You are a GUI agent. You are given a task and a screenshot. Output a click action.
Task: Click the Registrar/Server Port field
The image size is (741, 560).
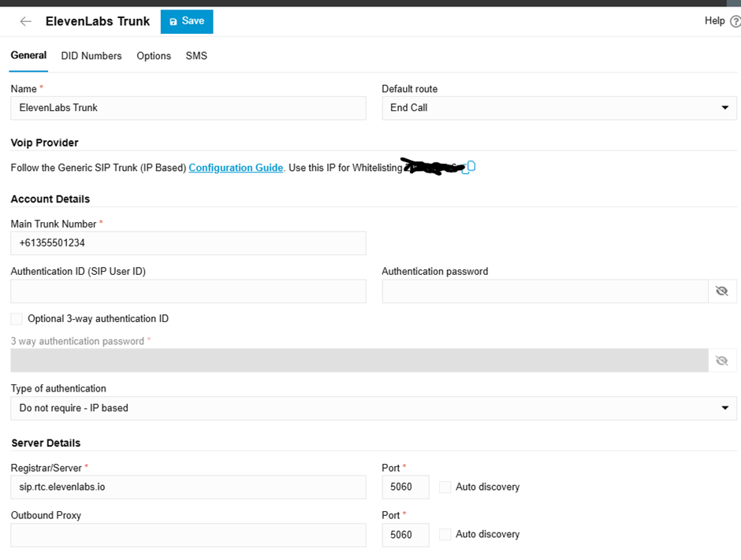click(405, 487)
